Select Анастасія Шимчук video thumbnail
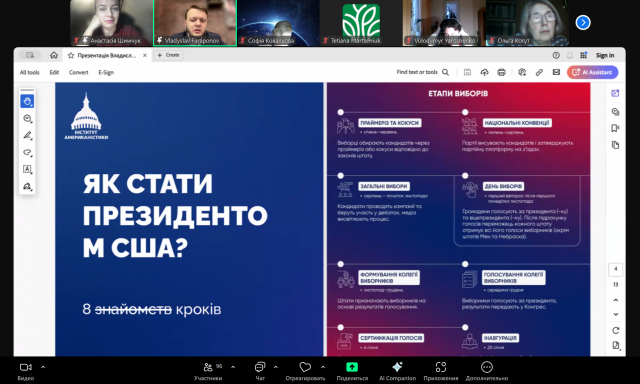Screen dimensions: 640x384 click(111, 22)
